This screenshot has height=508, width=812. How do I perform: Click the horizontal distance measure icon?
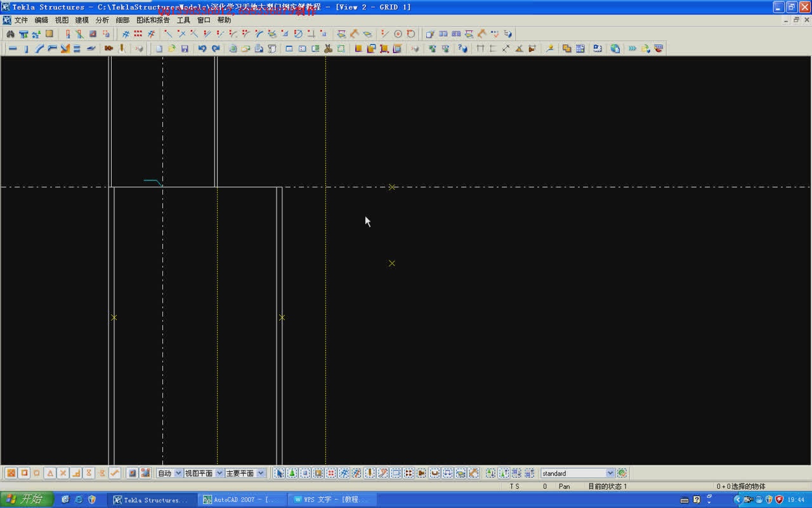[480, 48]
